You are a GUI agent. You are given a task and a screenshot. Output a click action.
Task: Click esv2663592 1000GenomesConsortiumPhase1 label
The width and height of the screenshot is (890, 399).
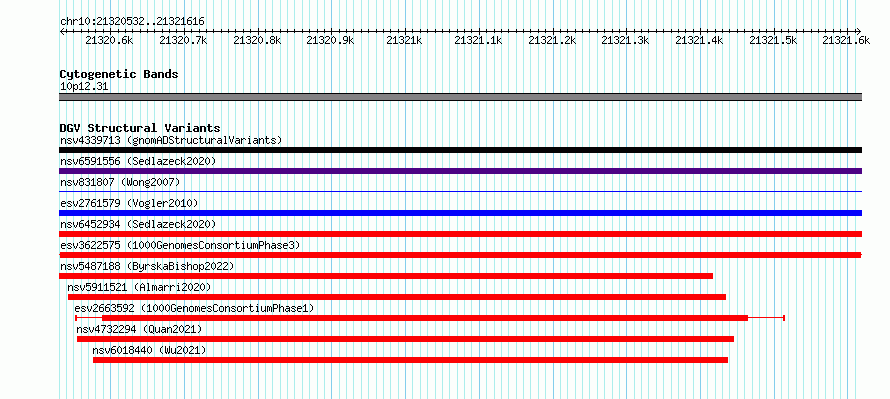click(194, 308)
